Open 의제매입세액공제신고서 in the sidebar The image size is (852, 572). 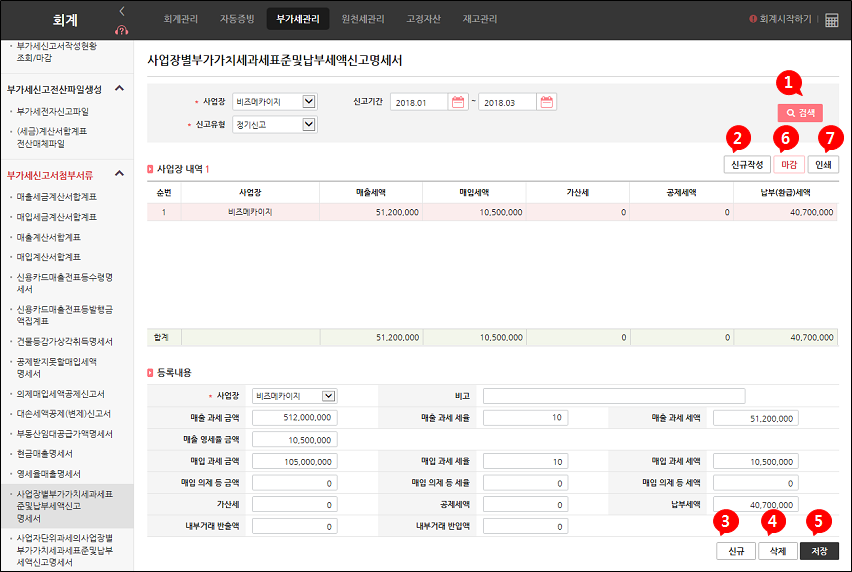coord(60,394)
